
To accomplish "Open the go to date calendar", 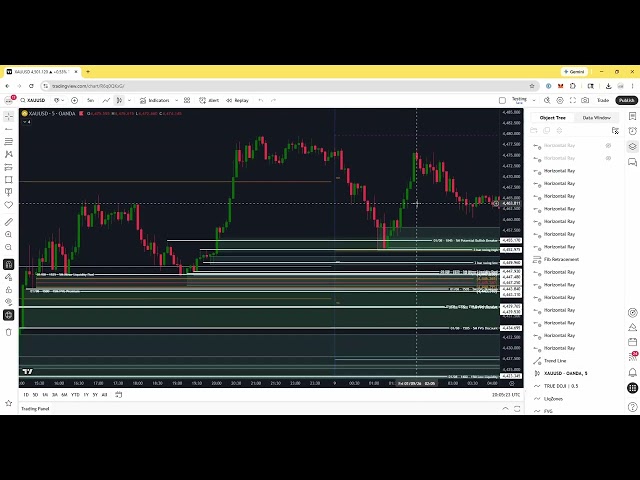I will (119, 395).
